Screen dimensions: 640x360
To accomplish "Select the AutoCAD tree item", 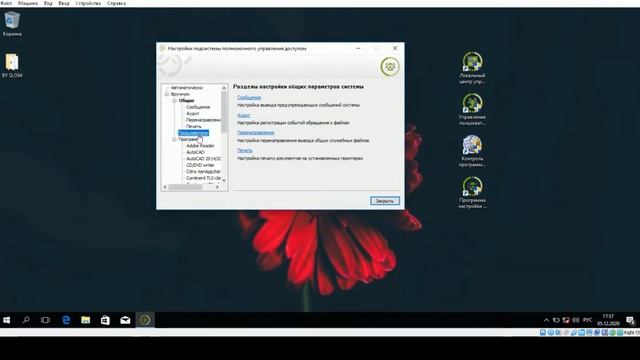I will coord(195,152).
